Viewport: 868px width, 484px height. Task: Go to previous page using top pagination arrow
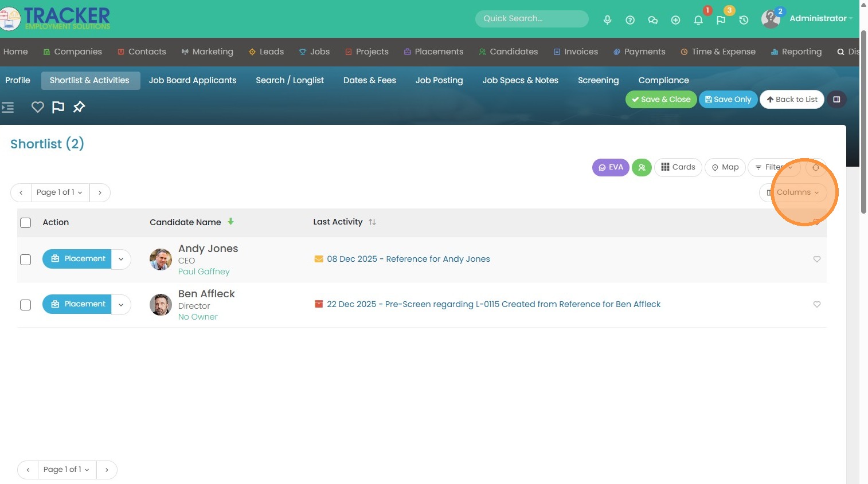point(21,192)
